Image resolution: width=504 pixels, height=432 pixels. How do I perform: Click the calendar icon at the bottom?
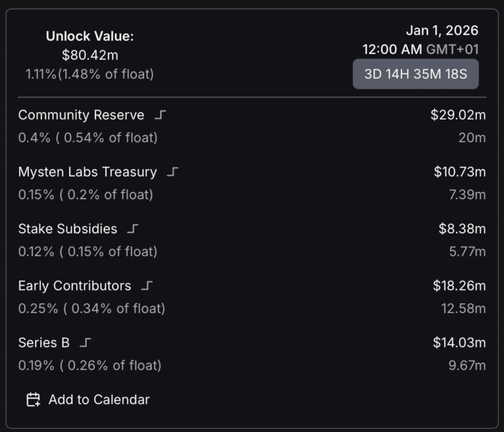[33, 399]
